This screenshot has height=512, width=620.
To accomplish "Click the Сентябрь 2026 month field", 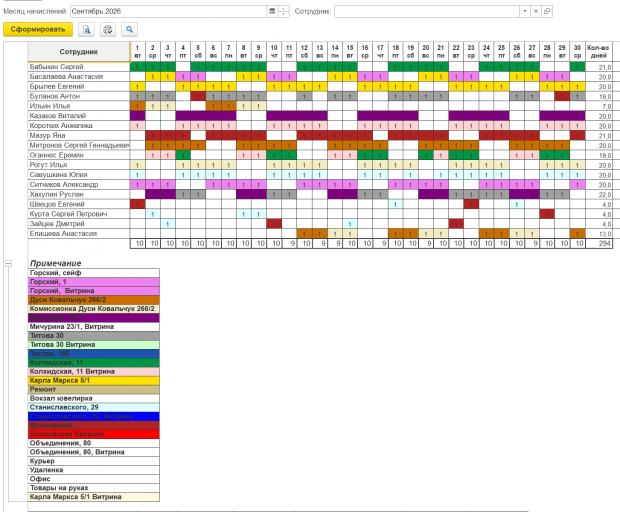I will (x=169, y=11).
